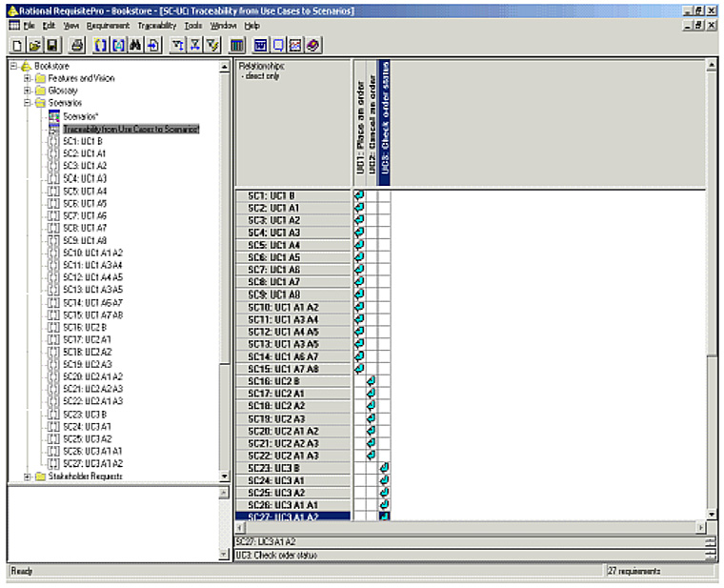Click trace arrow icon in SC10: UC1 A1 A2 row

359,307
